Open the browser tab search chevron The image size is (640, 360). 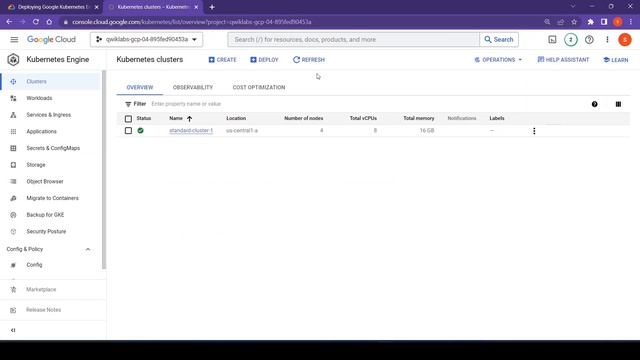point(573,7)
